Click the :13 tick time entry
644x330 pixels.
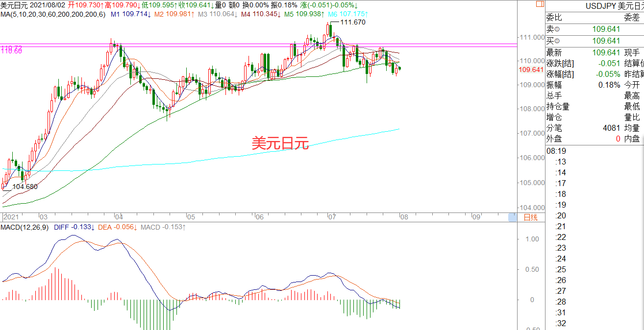(561, 162)
